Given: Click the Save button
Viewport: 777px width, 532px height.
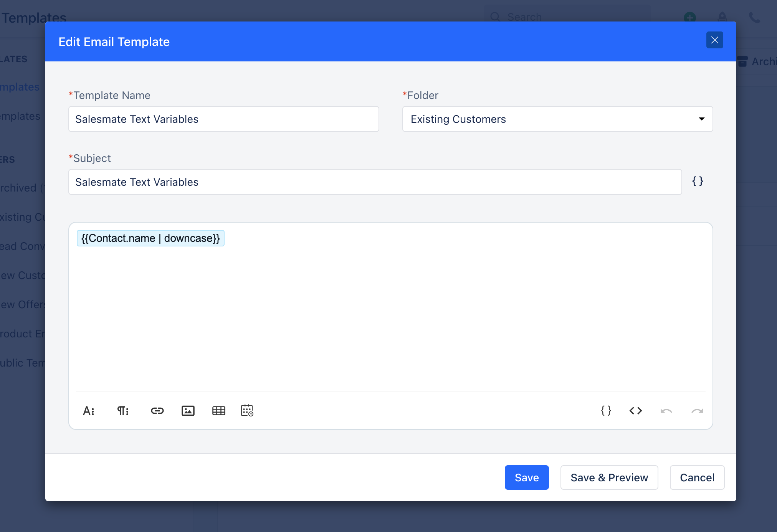Looking at the screenshot, I should tap(526, 477).
